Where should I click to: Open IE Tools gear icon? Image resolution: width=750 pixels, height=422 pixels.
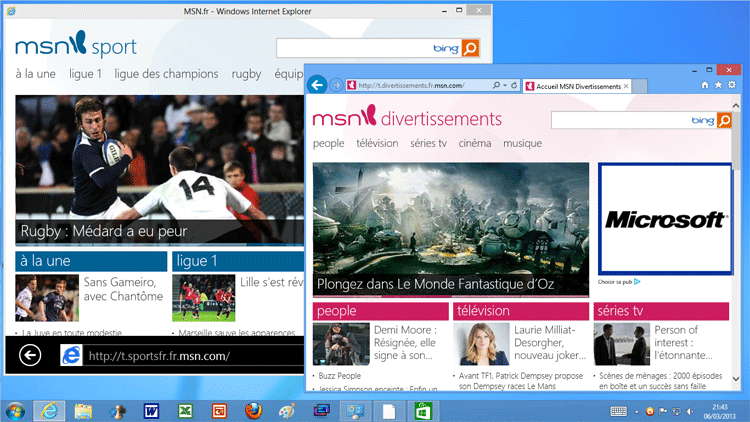(x=732, y=85)
